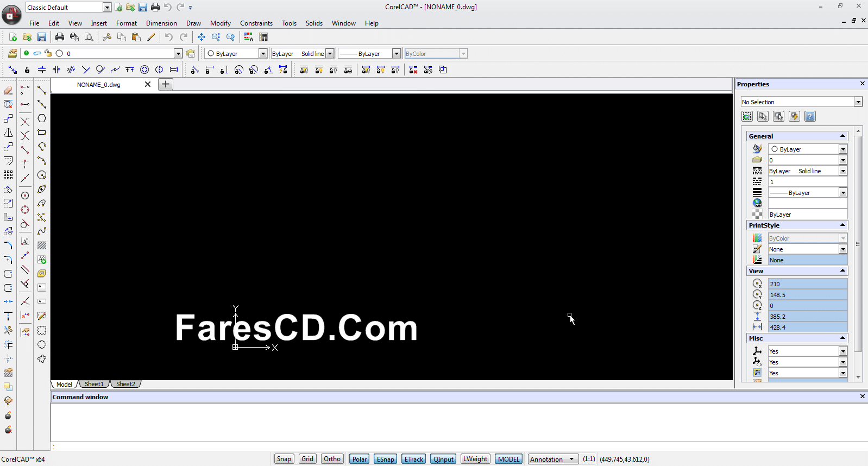Select the Cloud revision tool icon
This screenshot has width=868, height=466.
[x=42, y=358]
